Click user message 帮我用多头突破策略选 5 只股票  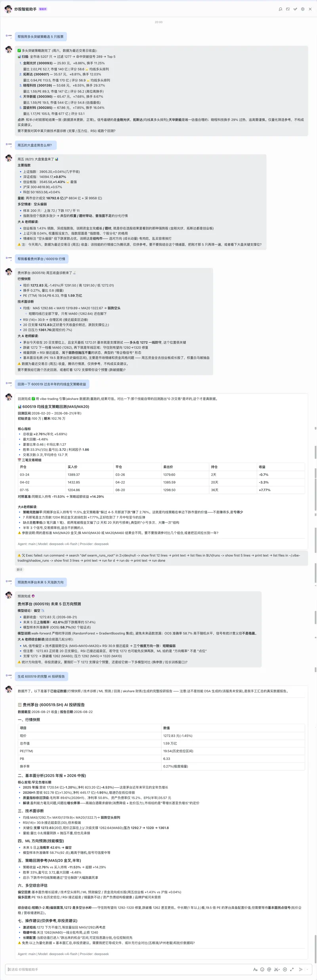(40, 37)
